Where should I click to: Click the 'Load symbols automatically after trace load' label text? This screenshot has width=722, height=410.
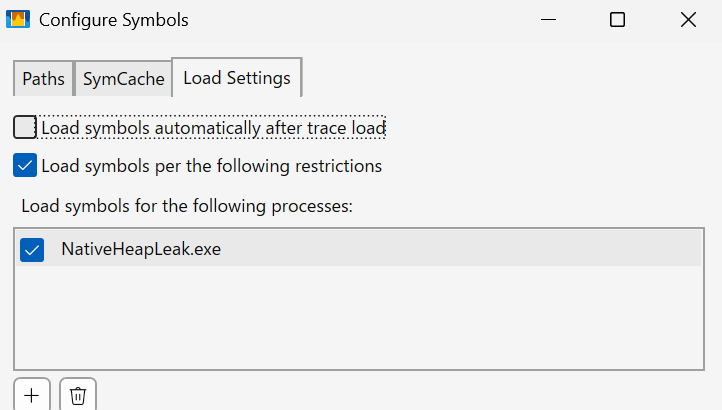[213, 128]
